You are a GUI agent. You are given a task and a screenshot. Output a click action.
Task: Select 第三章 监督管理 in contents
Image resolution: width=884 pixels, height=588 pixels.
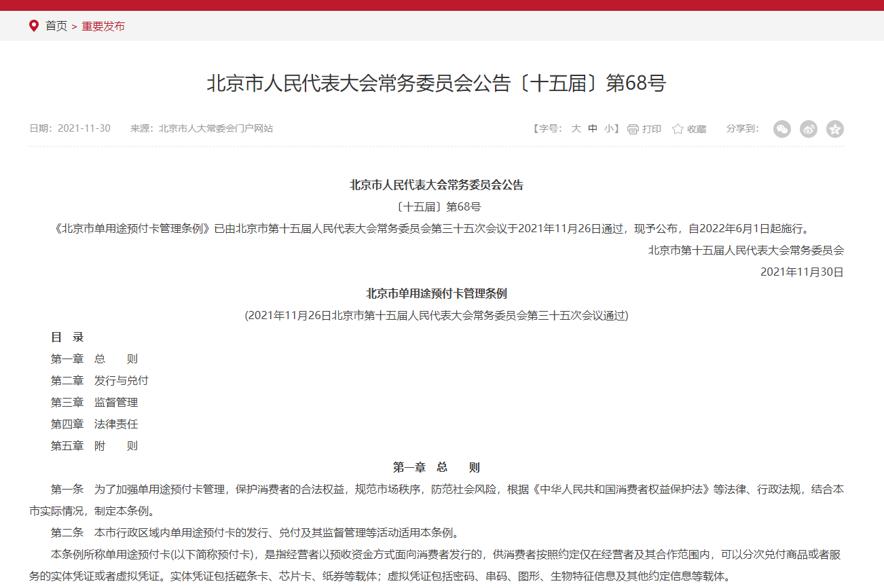coord(94,402)
